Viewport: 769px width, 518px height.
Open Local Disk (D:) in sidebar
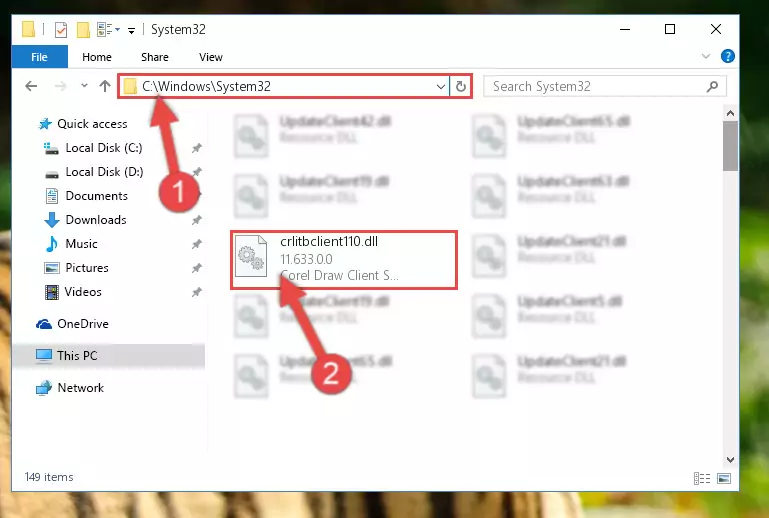pos(104,172)
